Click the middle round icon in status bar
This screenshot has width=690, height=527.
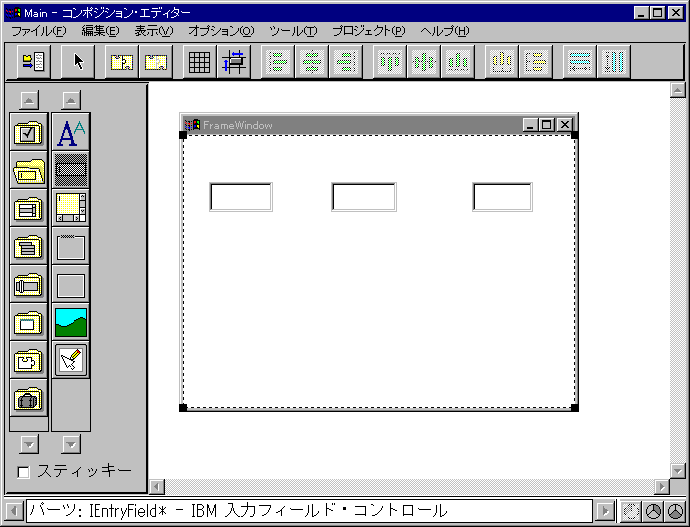coord(653,511)
